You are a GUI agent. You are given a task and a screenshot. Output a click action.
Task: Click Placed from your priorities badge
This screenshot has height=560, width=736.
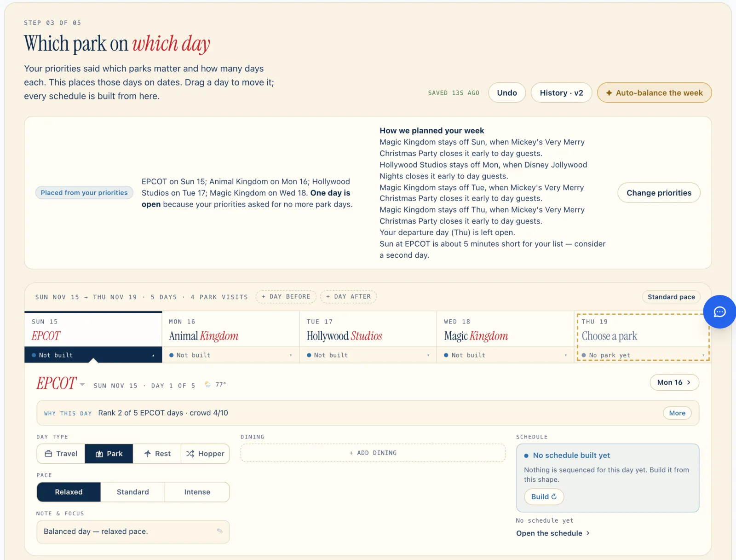[x=84, y=193]
